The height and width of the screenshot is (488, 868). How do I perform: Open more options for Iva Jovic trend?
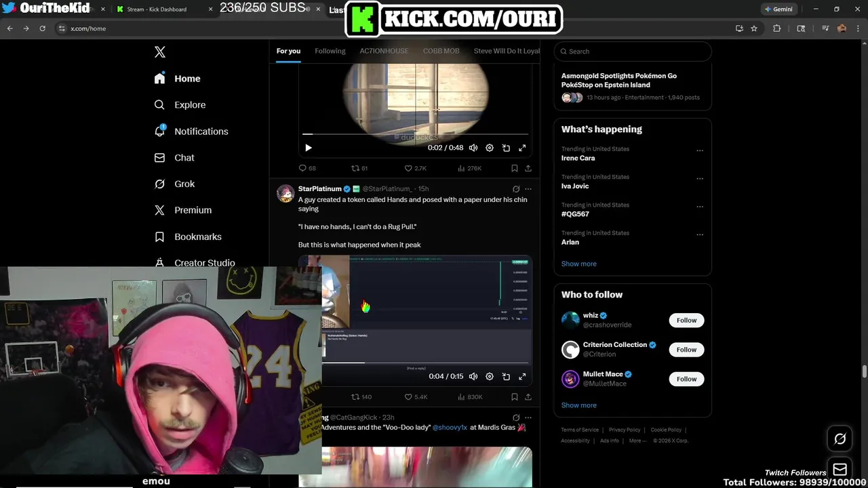[700, 178]
